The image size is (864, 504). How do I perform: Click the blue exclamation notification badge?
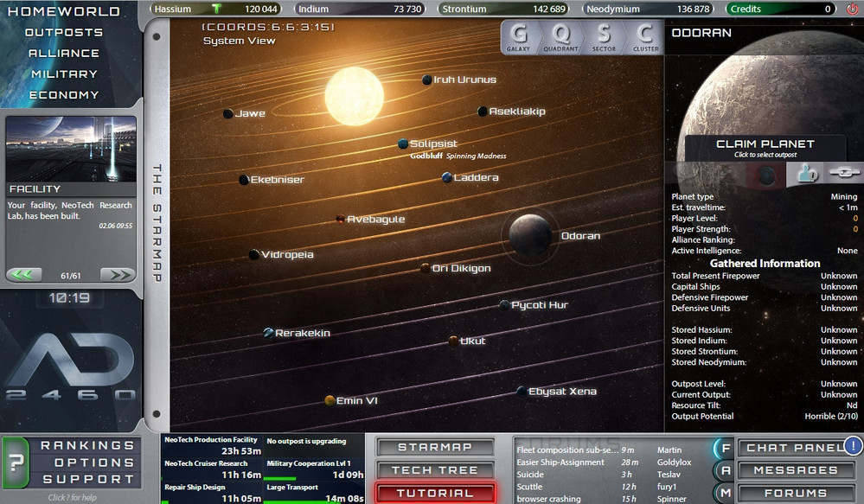pos(853,445)
